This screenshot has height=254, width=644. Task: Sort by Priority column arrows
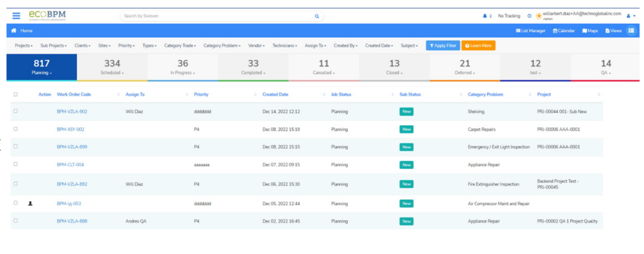256,94
